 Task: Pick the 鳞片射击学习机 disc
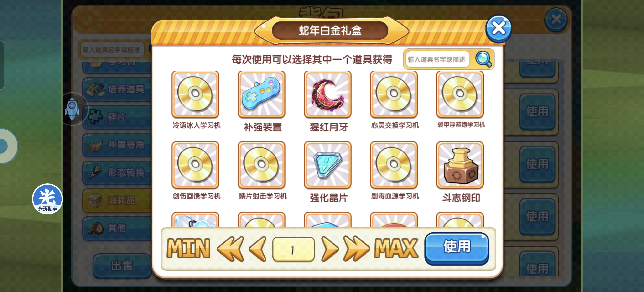[x=261, y=165]
